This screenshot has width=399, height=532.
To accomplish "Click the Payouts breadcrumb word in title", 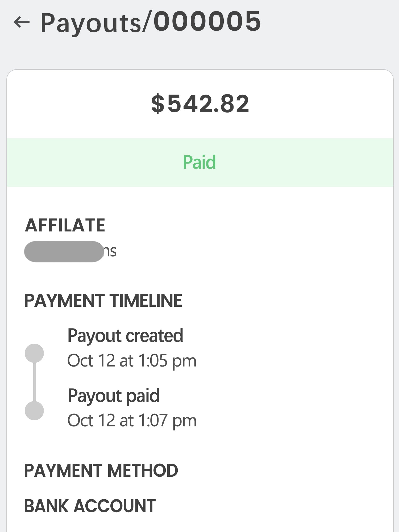I will pos(90,23).
